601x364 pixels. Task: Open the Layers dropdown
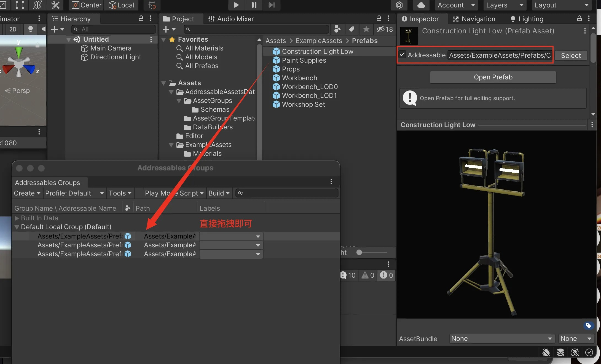pyautogui.click(x=505, y=5)
